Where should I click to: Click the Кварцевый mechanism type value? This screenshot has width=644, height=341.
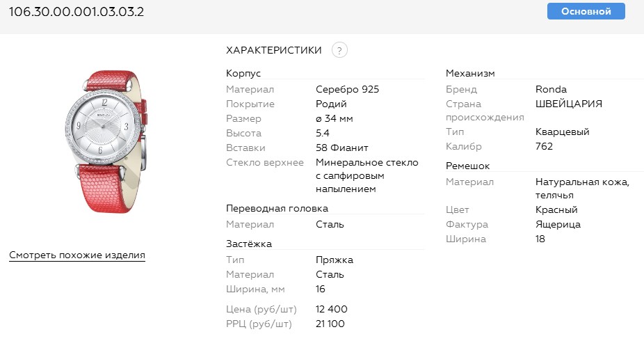pyautogui.click(x=563, y=132)
